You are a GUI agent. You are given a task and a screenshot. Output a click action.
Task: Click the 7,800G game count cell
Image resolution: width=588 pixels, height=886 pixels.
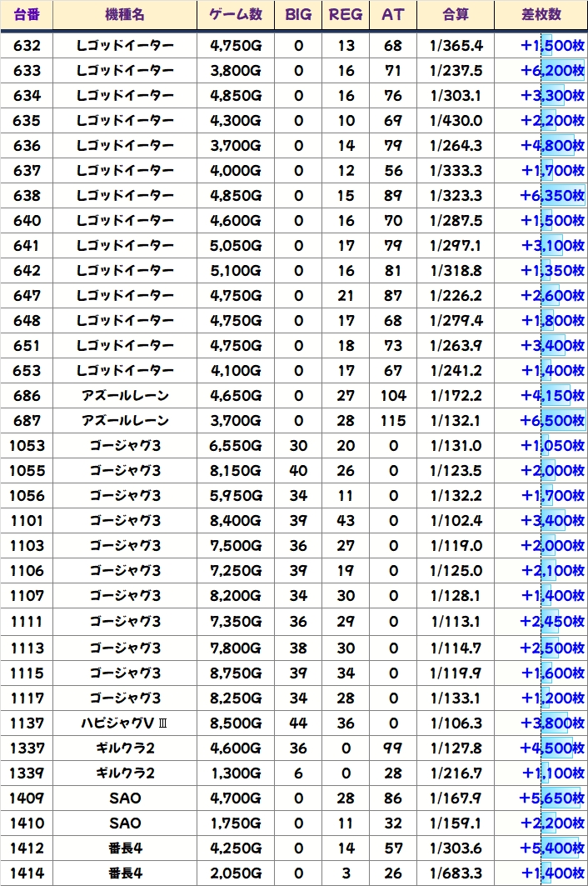pyautogui.click(x=236, y=648)
